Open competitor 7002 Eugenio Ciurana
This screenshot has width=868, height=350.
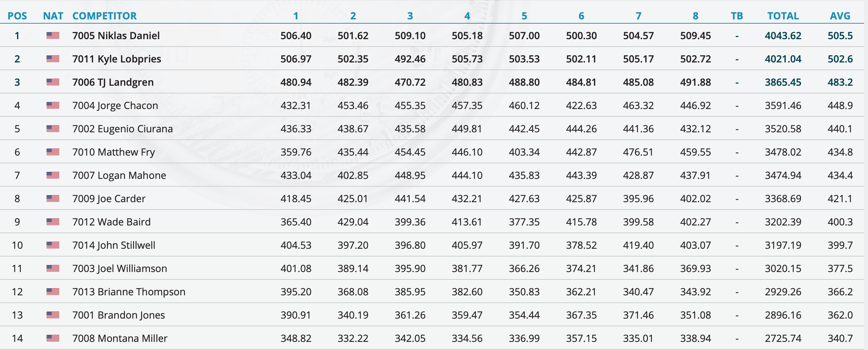[x=122, y=129]
